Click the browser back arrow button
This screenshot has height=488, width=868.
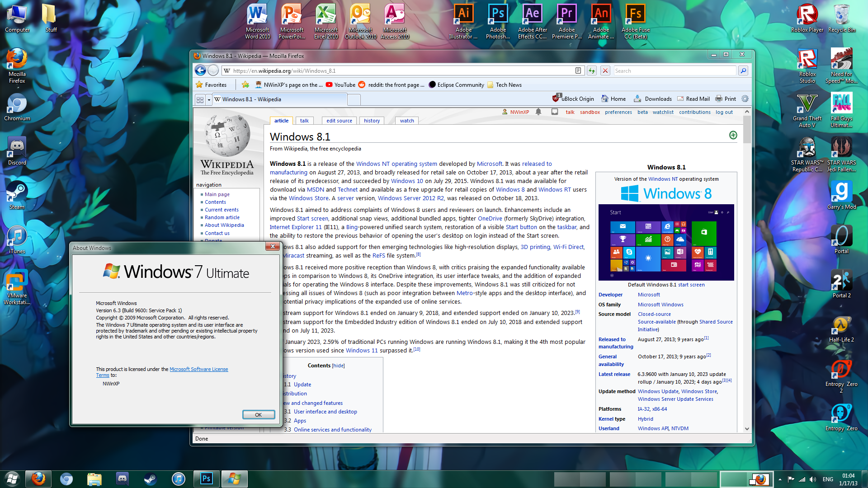click(200, 70)
